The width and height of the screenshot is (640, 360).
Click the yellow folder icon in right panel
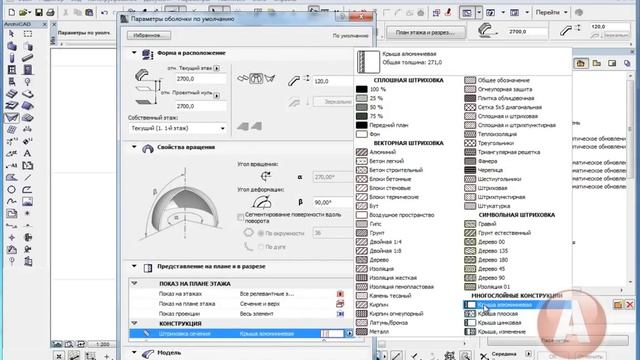tap(618, 305)
